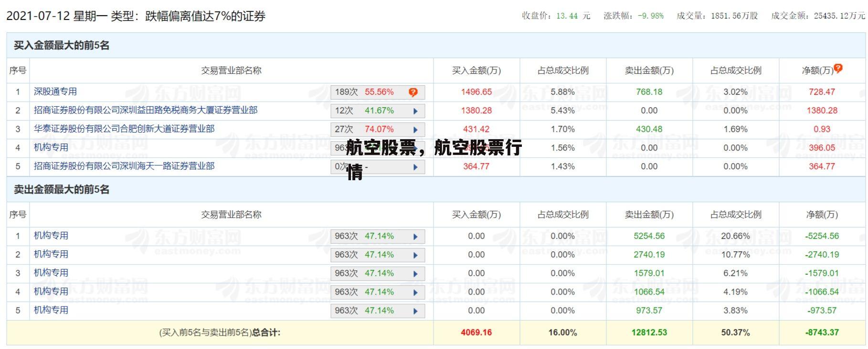Click 交易营业部名称 header in buy table
Viewport: 868px width, 349px height.
click(x=232, y=71)
